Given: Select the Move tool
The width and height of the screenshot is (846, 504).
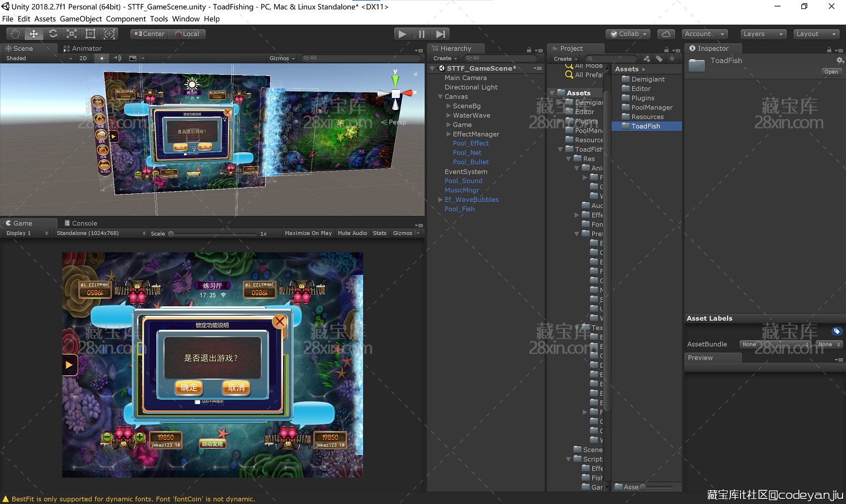Looking at the screenshot, I should tap(34, 34).
